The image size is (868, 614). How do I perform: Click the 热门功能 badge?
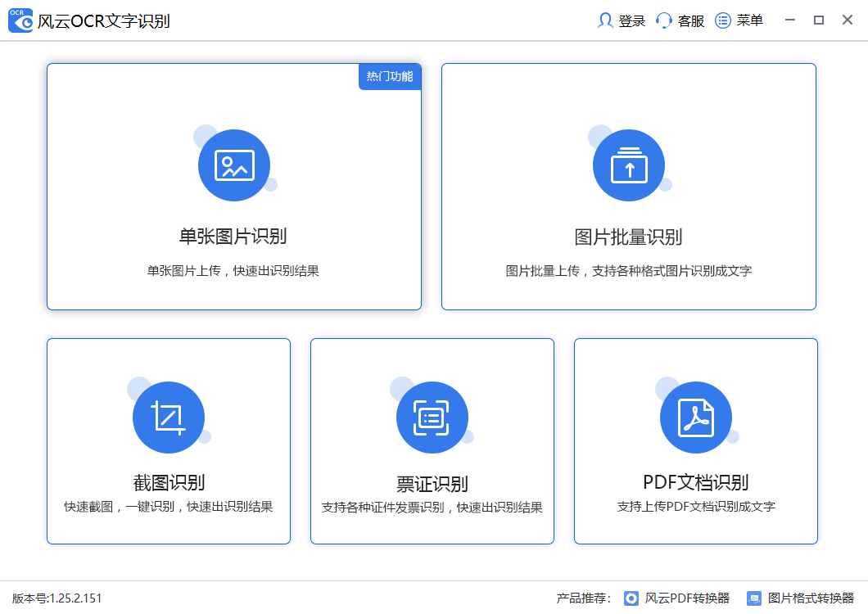[x=391, y=76]
